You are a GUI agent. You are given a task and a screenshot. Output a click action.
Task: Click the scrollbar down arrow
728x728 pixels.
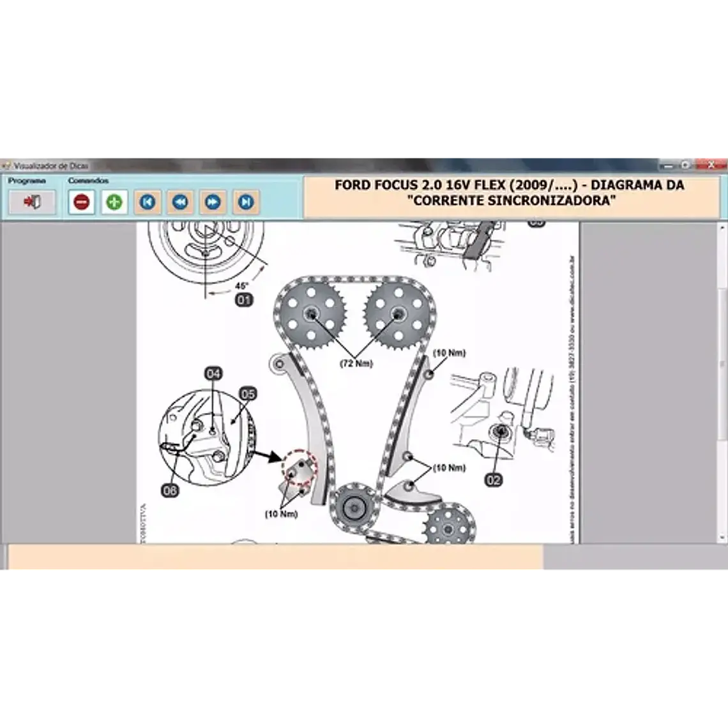(x=722, y=538)
